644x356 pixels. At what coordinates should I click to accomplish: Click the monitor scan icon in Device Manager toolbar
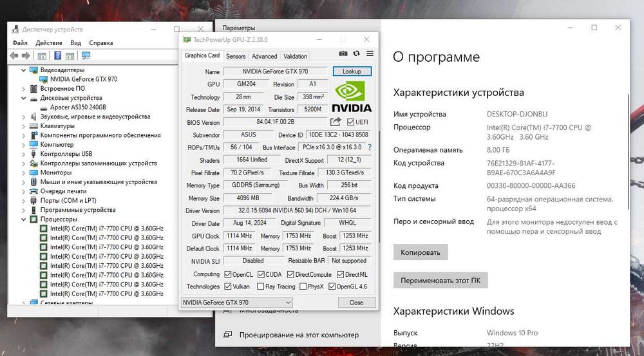(x=86, y=55)
